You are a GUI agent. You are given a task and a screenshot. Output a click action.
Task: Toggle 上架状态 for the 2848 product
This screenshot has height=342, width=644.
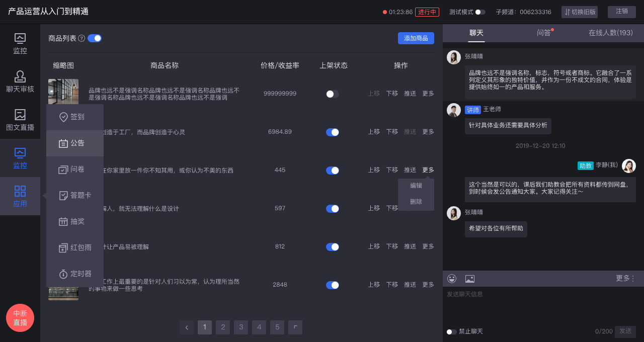[333, 285]
